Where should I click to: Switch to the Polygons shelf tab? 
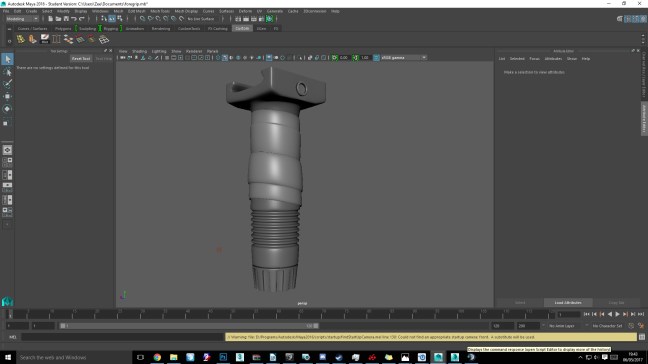[63, 29]
